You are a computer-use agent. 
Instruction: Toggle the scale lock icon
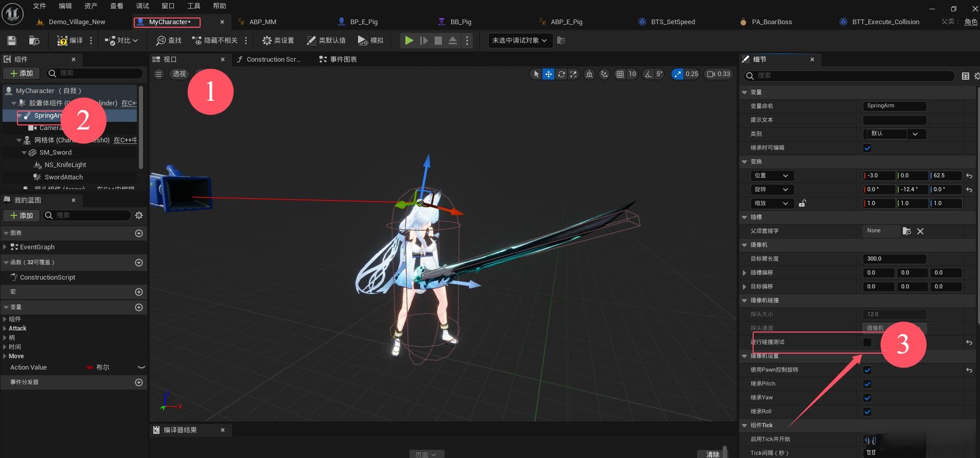click(802, 204)
